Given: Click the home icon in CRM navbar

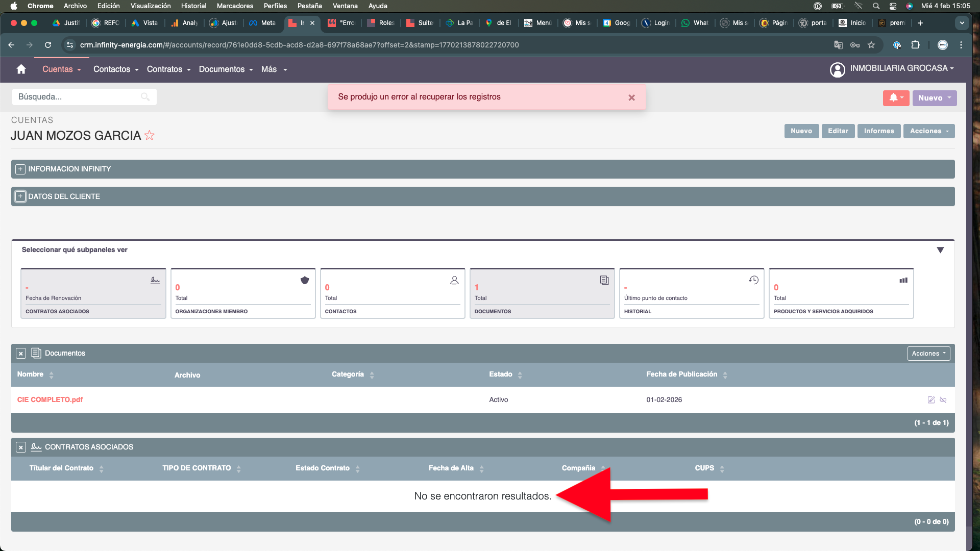Looking at the screenshot, I should (x=21, y=69).
